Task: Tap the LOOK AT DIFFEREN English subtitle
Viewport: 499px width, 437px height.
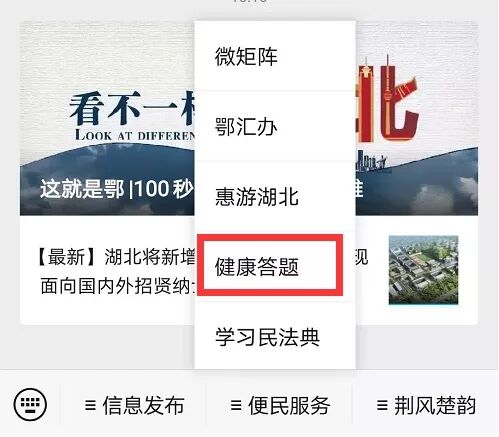Action: 135,135
